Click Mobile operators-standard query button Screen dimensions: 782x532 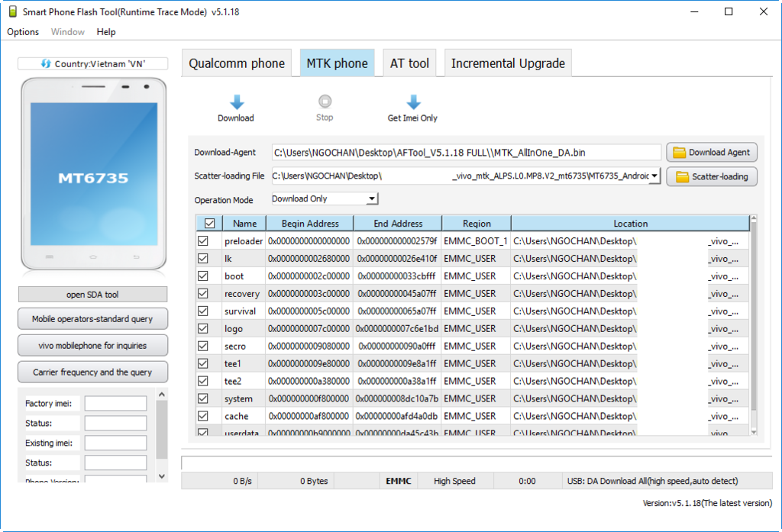tap(92, 319)
